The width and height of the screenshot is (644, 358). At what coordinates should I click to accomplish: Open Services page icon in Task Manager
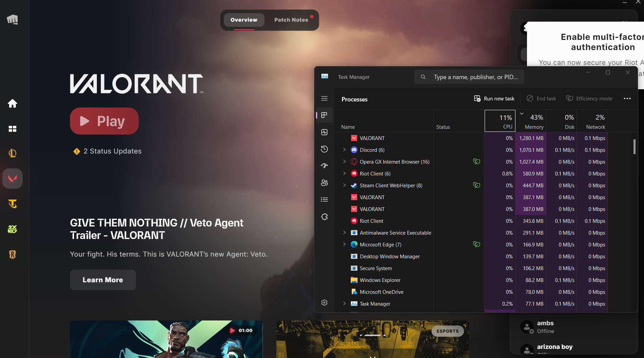pos(324,217)
